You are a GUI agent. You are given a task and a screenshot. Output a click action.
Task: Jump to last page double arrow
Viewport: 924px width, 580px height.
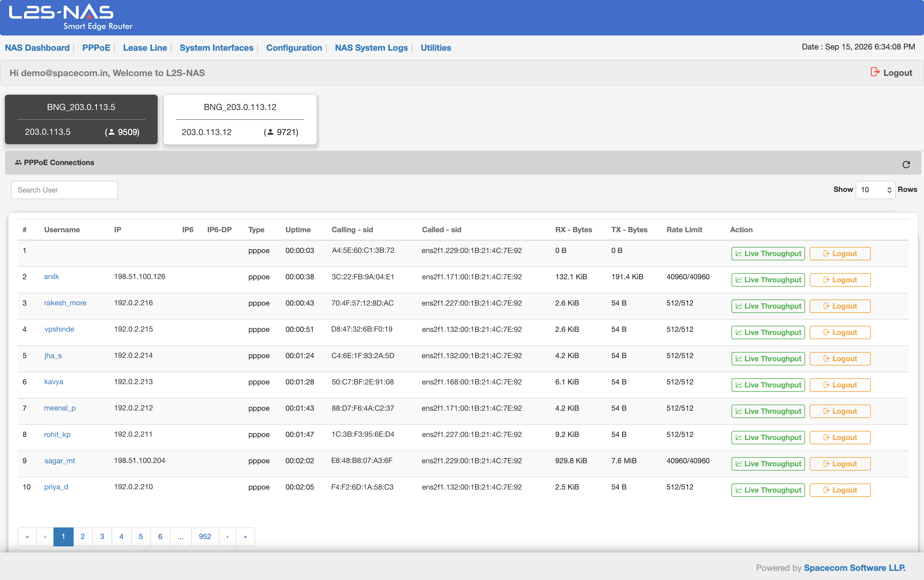(245, 537)
